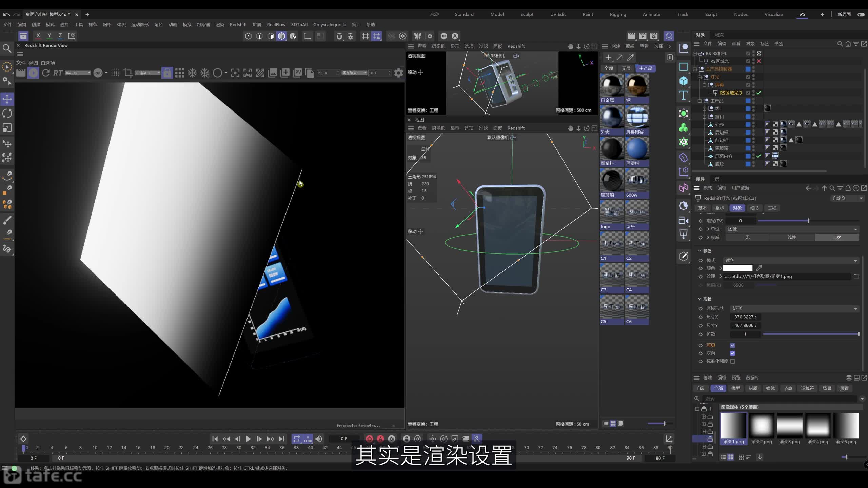The image size is (868, 488).
Task: Start the Redshift RenderView render button
Action: coord(33,73)
